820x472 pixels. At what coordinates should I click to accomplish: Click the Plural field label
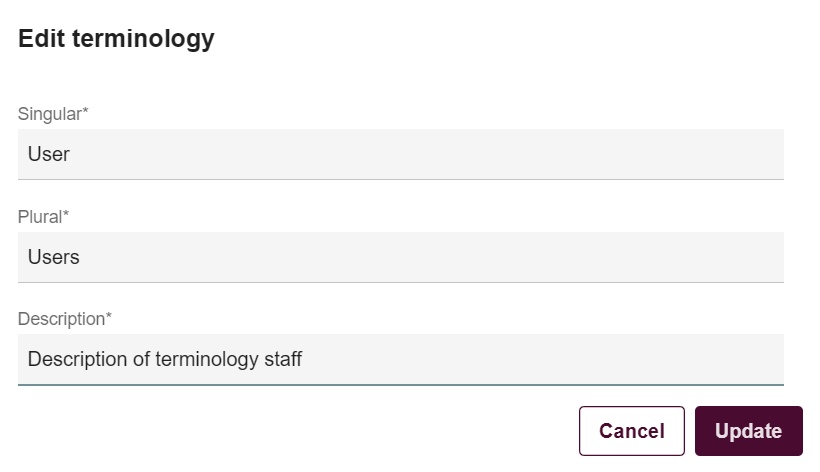[x=41, y=216]
